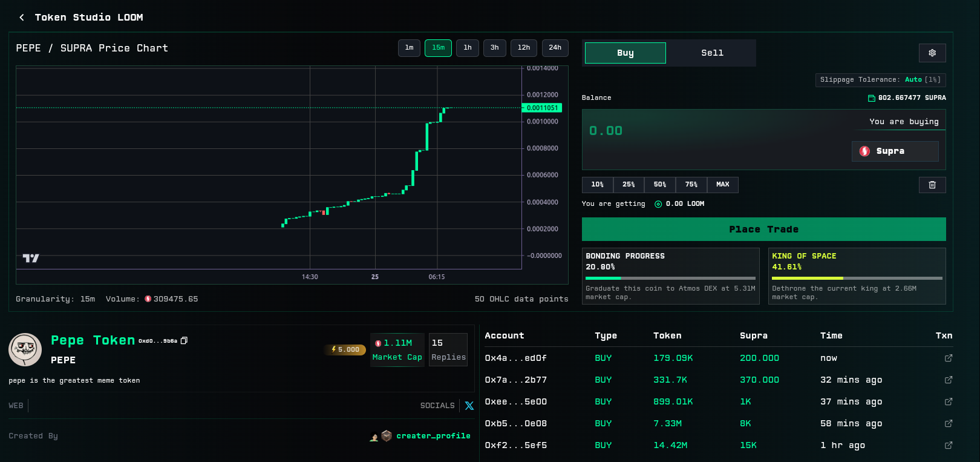Set the buy amount to 25%

tap(629, 185)
